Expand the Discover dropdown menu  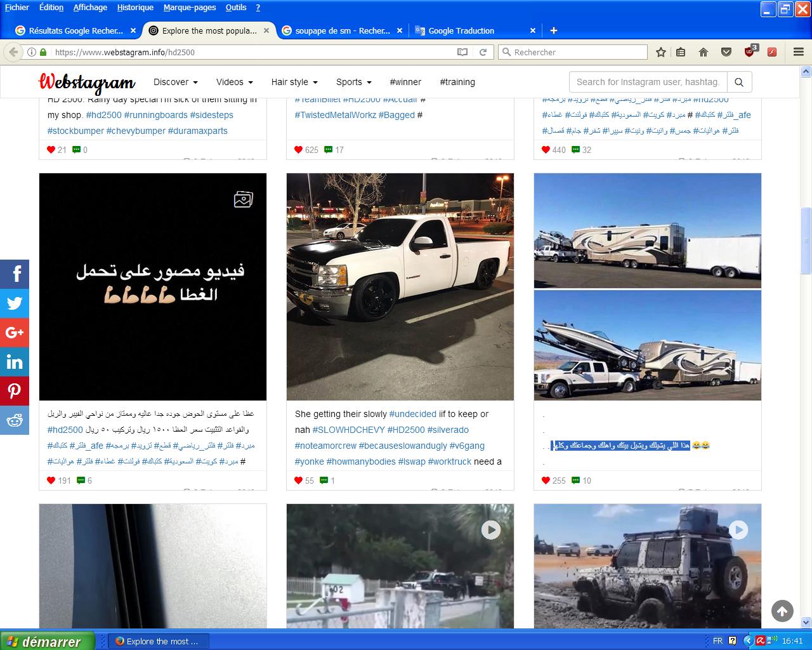click(x=175, y=82)
